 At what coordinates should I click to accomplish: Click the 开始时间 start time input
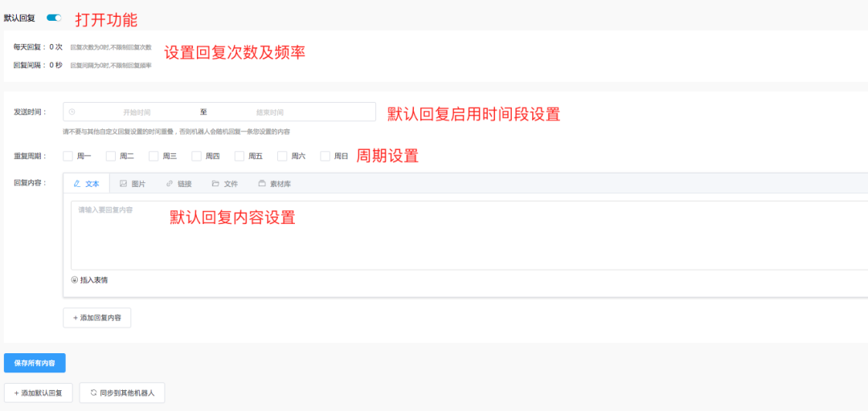coord(137,112)
